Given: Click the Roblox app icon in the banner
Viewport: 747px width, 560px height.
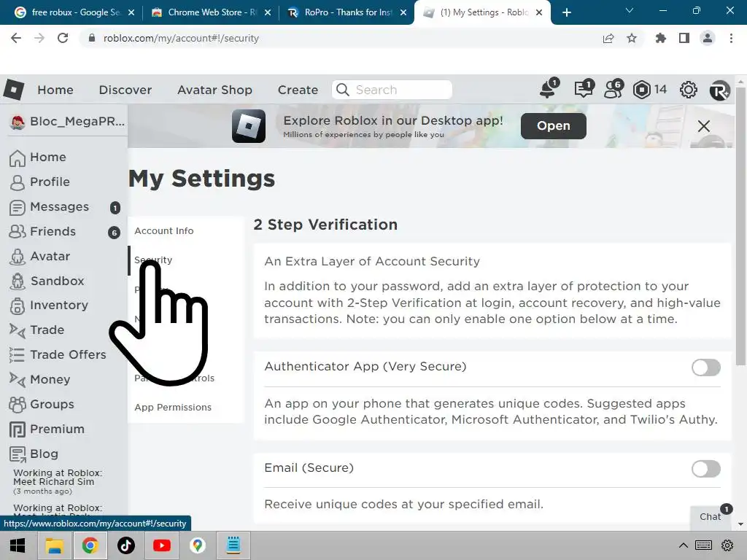Looking at the screenshot, I should tap(249, 126).
